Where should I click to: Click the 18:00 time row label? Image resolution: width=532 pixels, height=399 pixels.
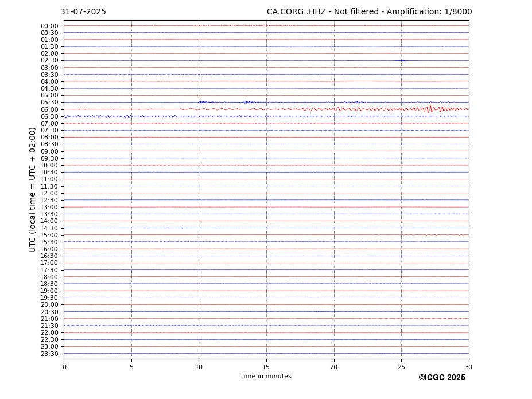point(49,277)
